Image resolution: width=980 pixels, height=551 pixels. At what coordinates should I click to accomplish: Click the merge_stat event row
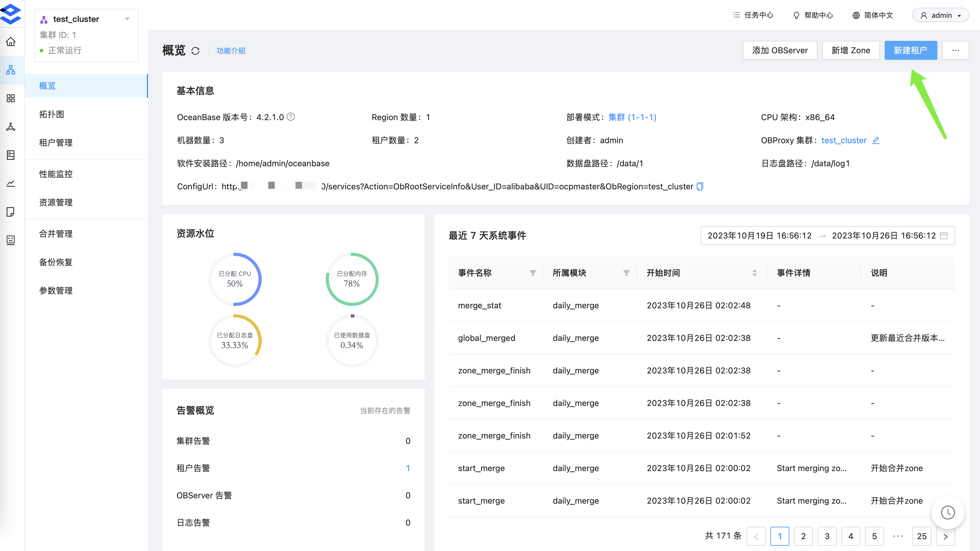[701, 305]
